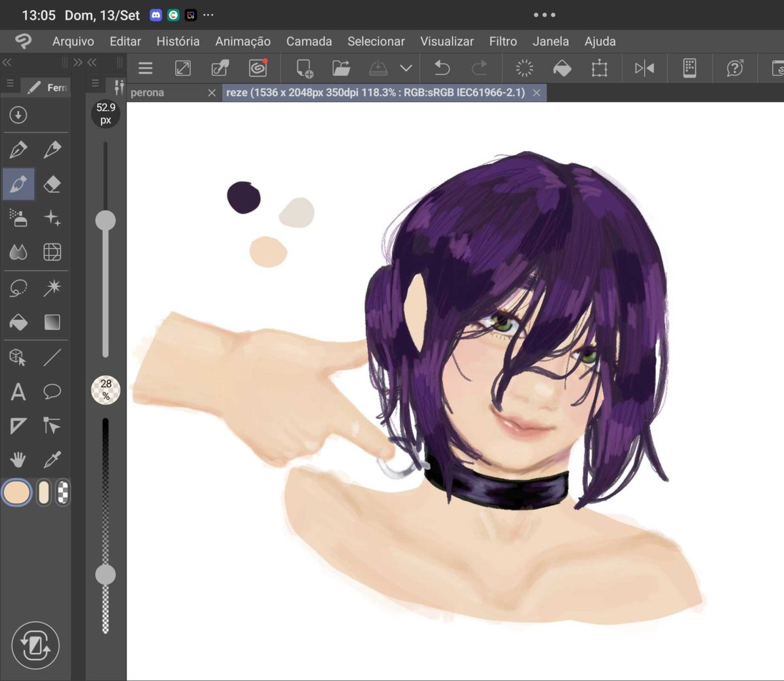This screenshot has height=681, width=784.
Task: Click the Fill bucket in command bar
Action: pyautogui.click(x=562, y=68)
